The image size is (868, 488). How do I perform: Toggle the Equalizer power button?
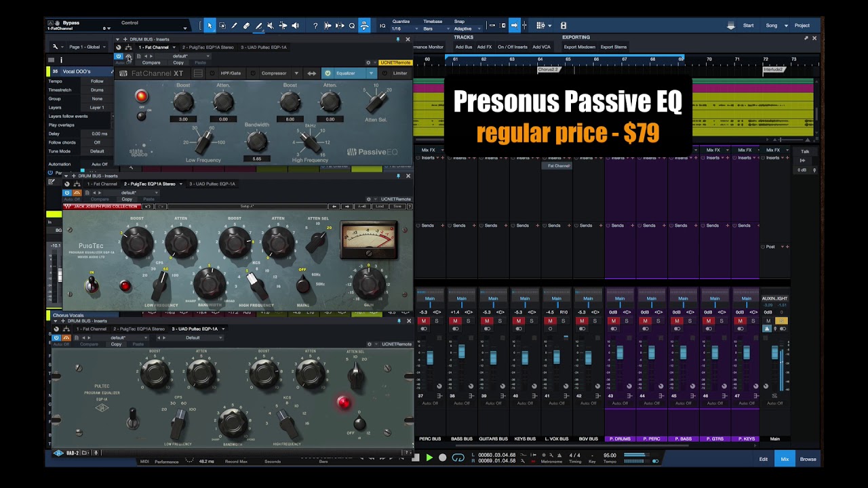tap(328, 73)
